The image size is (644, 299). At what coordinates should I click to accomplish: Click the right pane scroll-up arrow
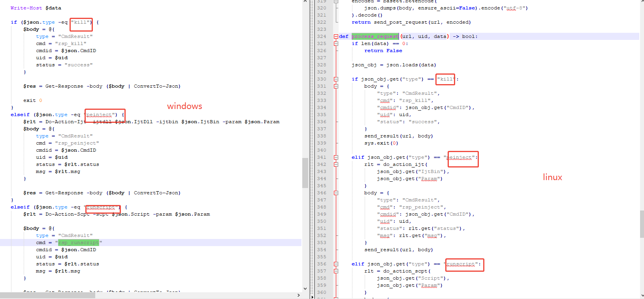pyautogui.click(x=642, y=2)
